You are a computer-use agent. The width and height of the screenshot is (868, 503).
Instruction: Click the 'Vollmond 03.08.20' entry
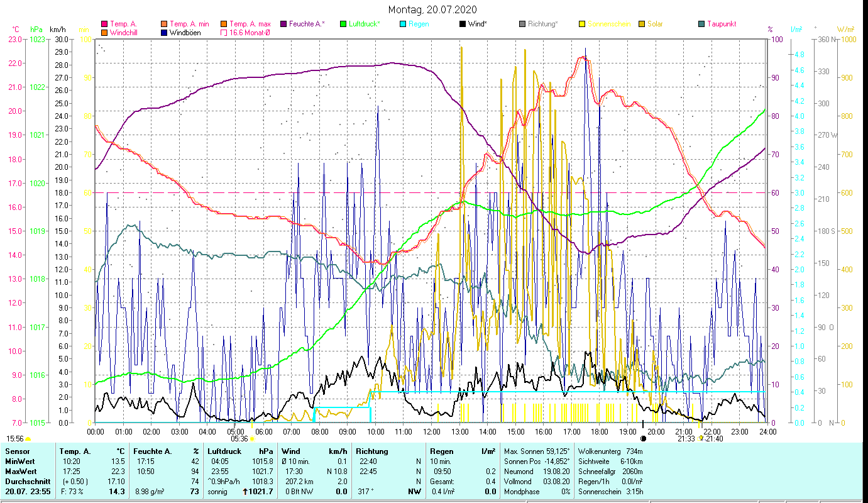tap(537, 482)
